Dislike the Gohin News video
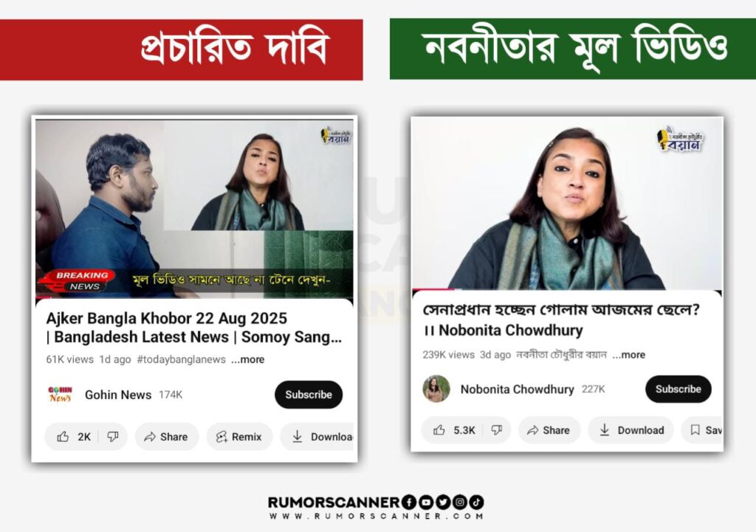 113,437
